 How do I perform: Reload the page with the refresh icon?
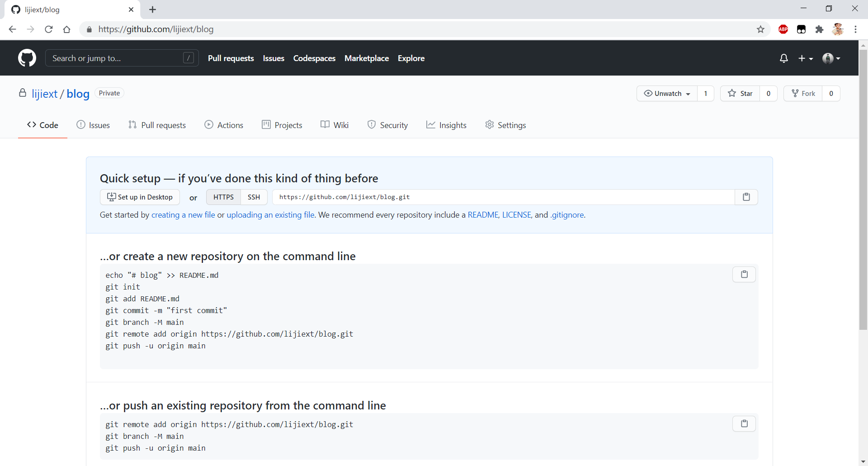click(48, 29)
